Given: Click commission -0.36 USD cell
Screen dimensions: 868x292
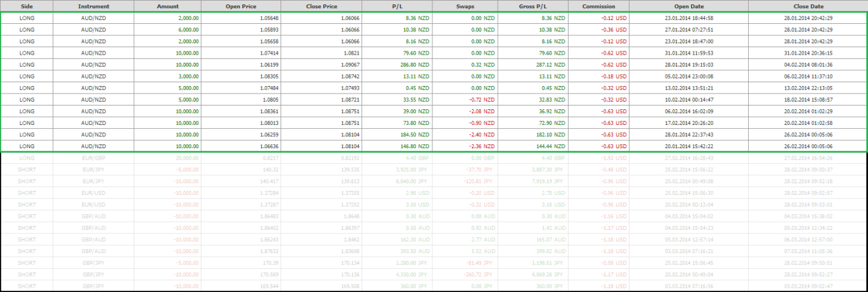Looking at the screenshot, I should point(598,30).
